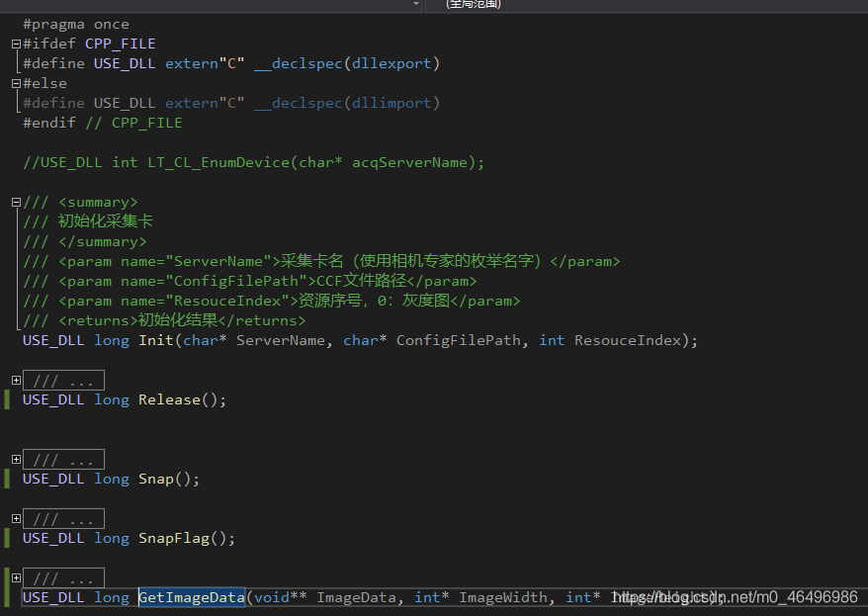The width and height of the screenshot is (868, 616).
Task: Click the commented LT_CL_EnumDevice declaration
Action: (253, 163)
